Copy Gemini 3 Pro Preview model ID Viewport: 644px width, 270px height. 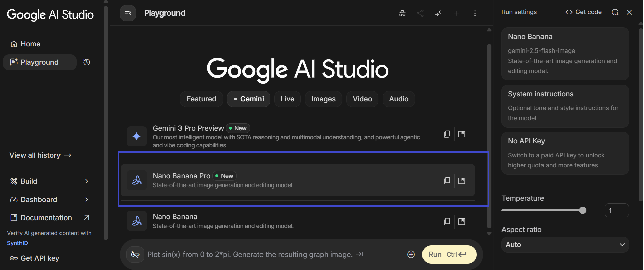click(x=447, y=134)
